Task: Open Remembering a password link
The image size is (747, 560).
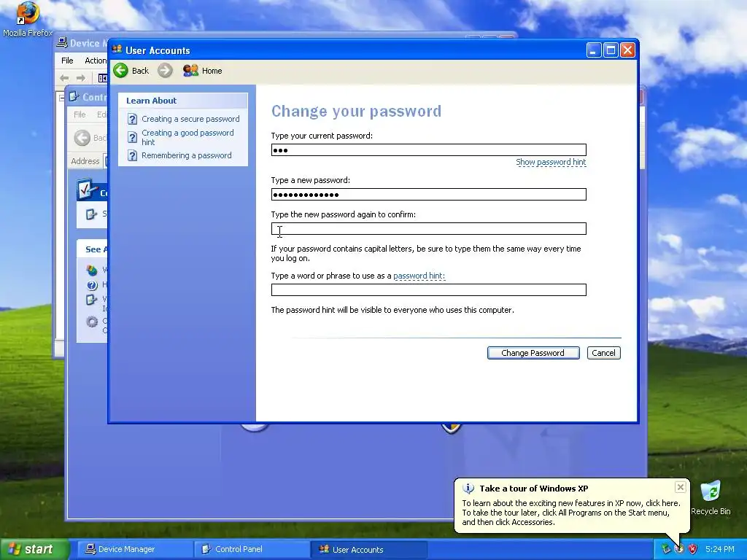Action: click(x=186, y=156)
